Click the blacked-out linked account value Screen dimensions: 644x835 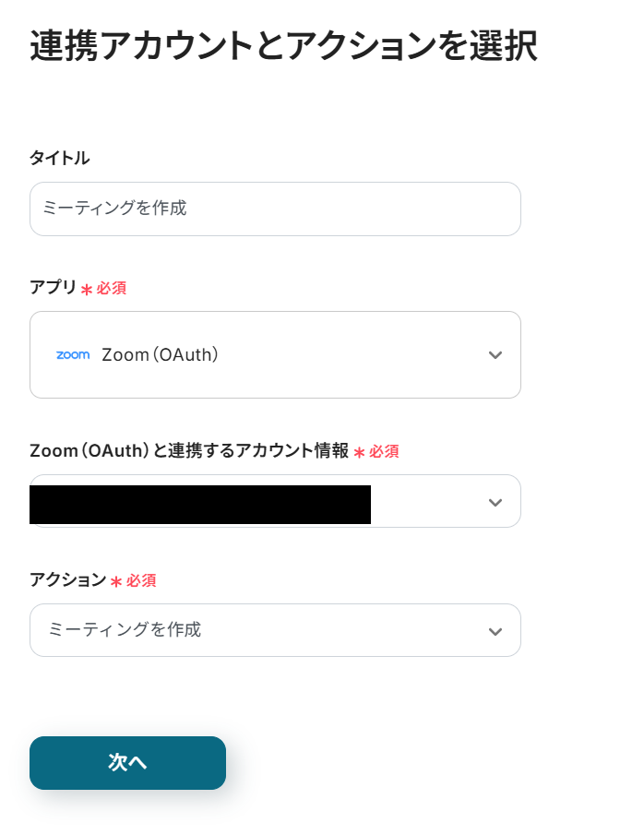click(x=200, y=505)
